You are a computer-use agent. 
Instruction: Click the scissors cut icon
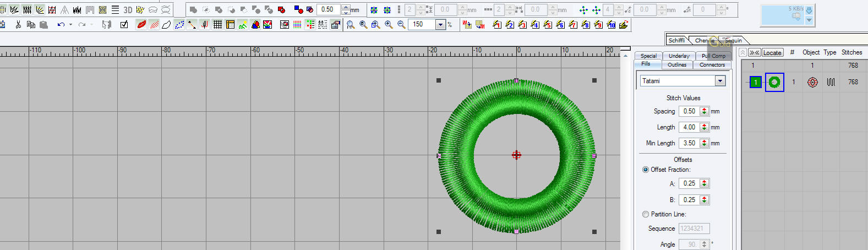pyautogui.click(x=18, y=25)
